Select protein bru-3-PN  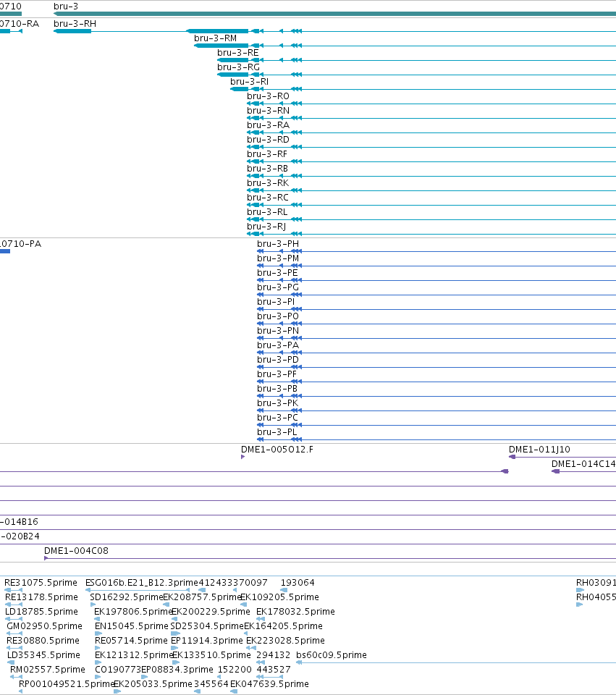click(x=278, y=331)
